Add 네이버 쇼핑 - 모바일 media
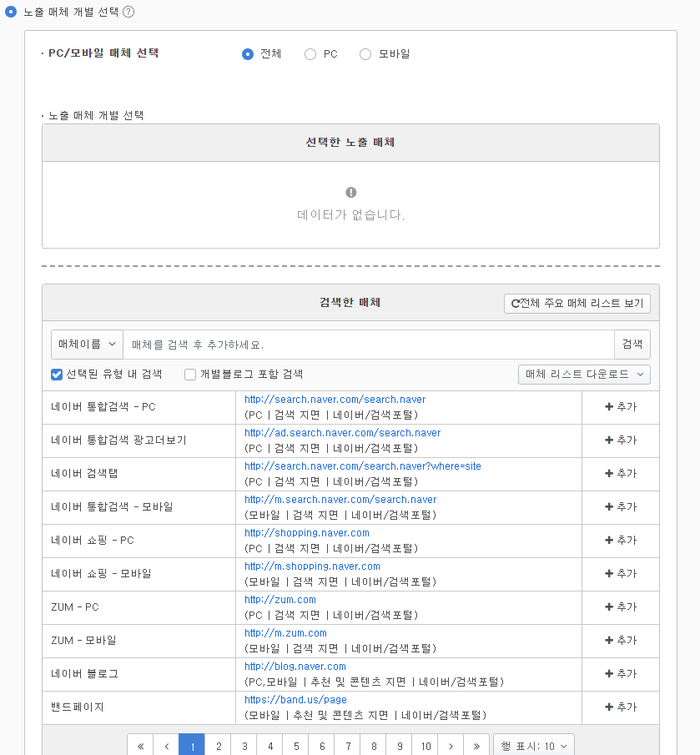700x755 pixels. coord(621,573)
